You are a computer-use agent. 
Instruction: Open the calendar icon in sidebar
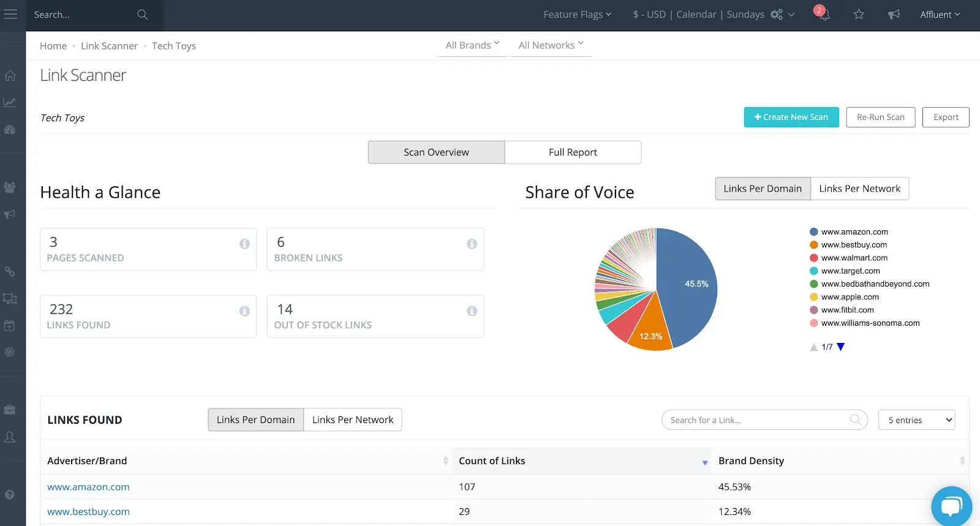tap(10, 326)
